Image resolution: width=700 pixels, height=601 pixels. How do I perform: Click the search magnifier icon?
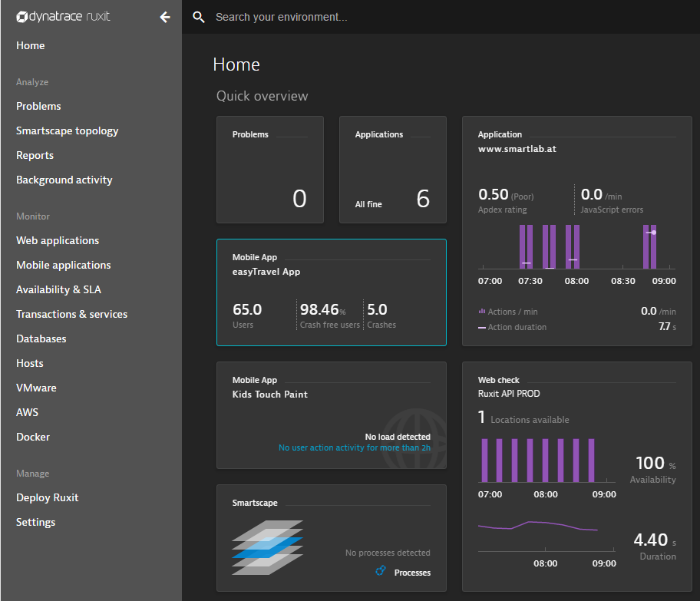pos(199,18)
